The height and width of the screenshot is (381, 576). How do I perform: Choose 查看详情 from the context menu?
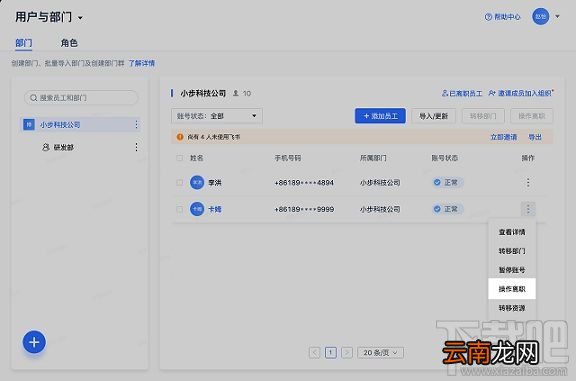(512, 232)
